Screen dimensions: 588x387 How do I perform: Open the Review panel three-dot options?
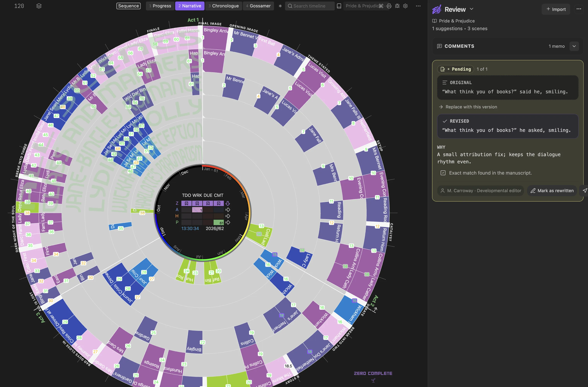(579, 9)
